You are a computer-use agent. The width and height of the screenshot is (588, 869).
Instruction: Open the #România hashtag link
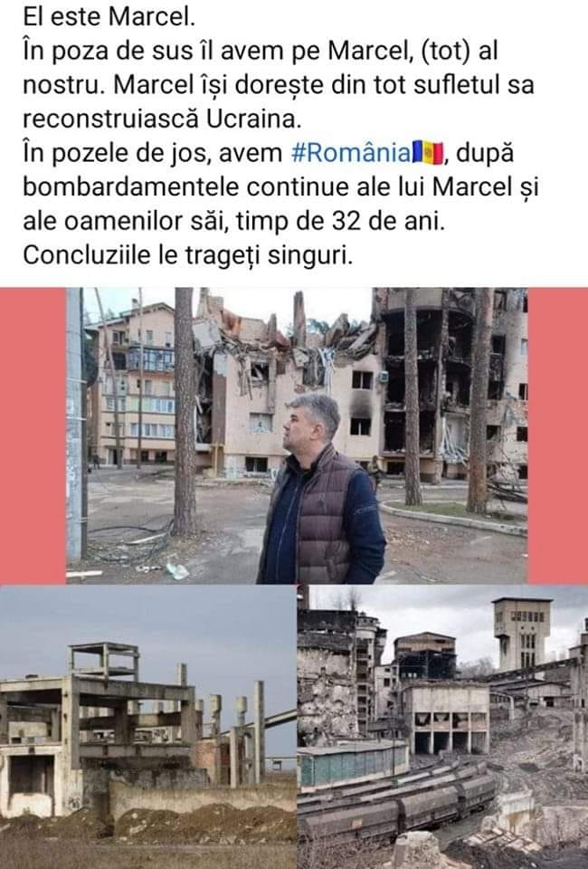[350, 153]
